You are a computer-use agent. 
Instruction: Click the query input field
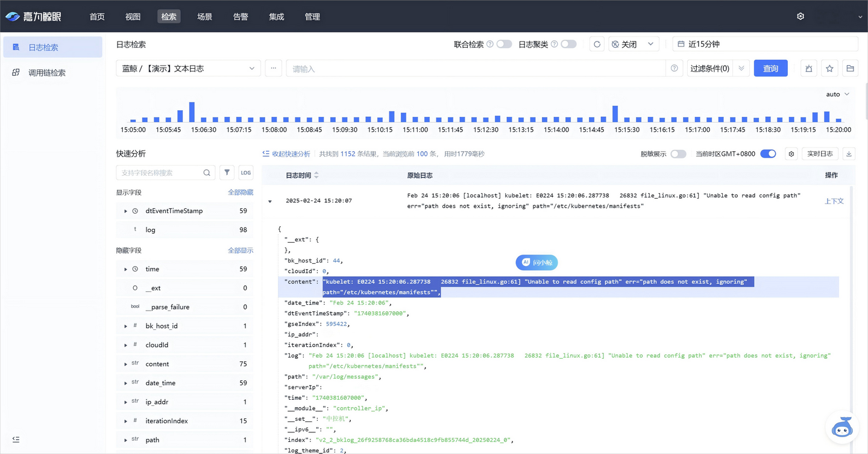[x=476, y=69]
